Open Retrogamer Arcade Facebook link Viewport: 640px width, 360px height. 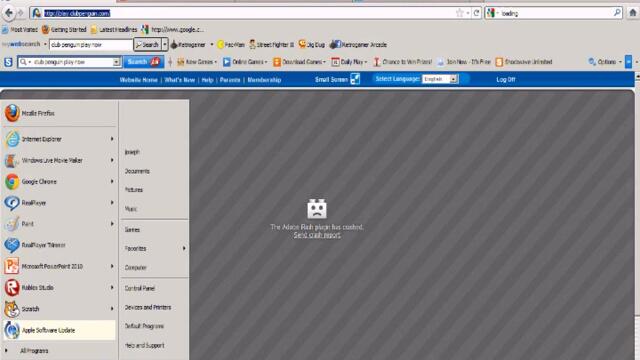coord(358,44)
